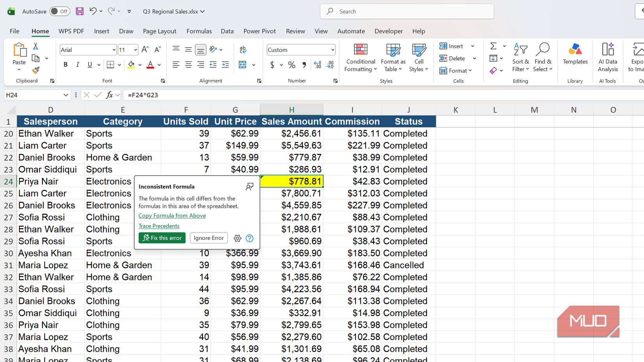
Task: Increase decimal places
Action: pos(318,65)
